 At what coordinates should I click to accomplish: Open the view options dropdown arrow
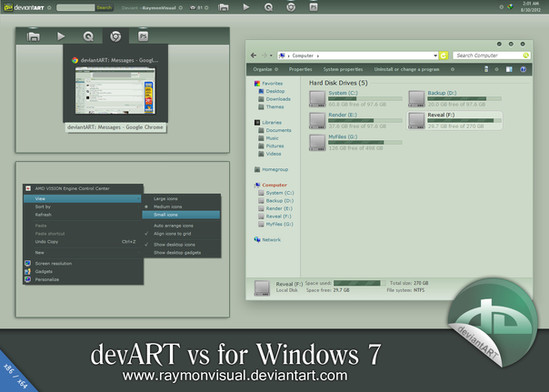(496, 69)
